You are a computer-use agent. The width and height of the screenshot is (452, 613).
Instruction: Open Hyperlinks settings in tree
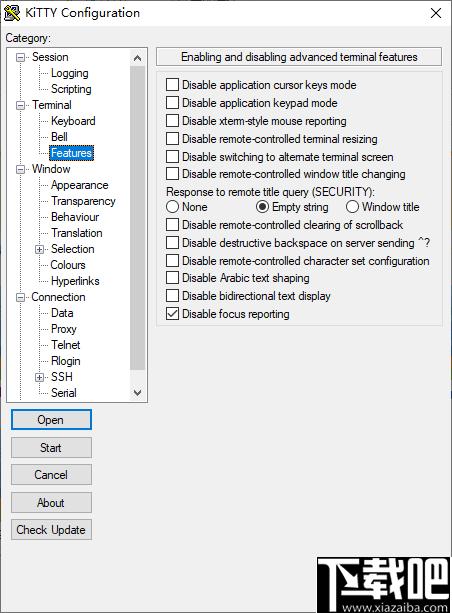[75, 281]
